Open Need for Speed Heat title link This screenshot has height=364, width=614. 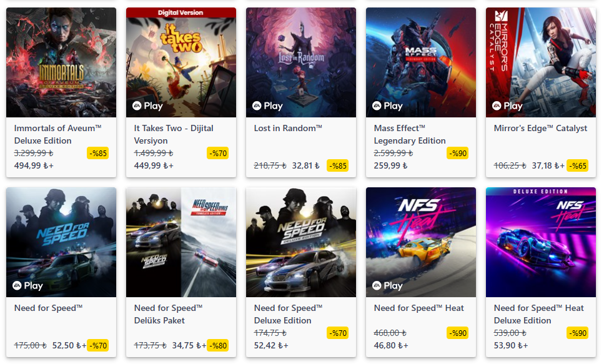pos(418,308)
